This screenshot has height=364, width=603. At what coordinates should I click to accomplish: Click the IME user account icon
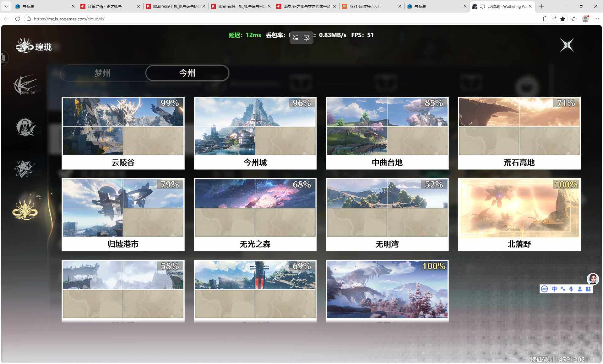(580, 289)
